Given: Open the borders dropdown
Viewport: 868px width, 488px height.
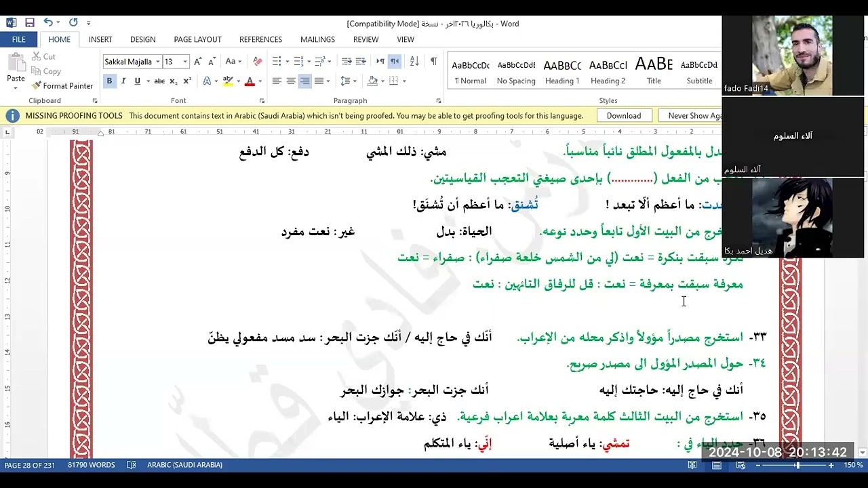Looking at the screenshot, I should point(404,81).
